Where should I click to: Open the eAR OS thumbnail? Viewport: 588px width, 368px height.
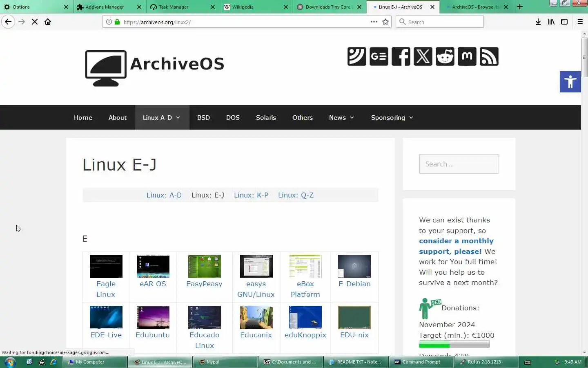(153, 266)
